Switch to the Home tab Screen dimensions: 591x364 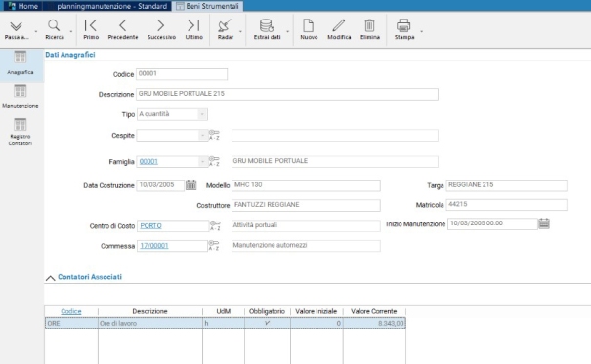tap(23, 6)
